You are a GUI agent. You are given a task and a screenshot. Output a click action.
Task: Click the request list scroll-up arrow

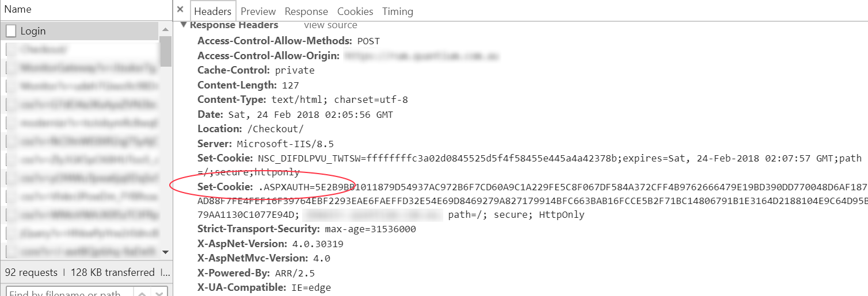click(166, 29)
